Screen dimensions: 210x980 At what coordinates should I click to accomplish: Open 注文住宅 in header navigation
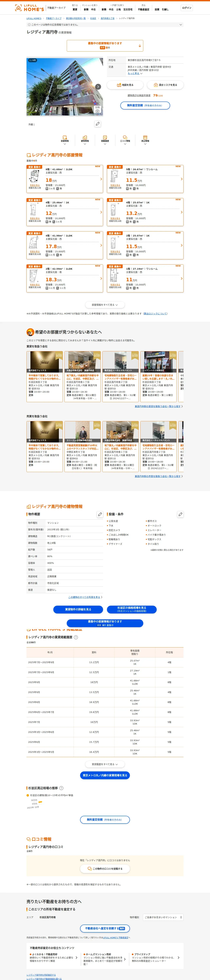click(x=128, y=9)
